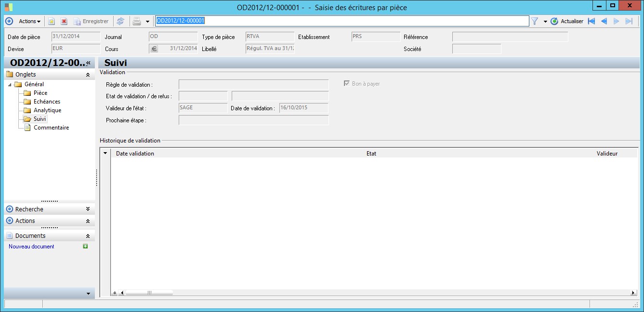Image resolution: width=644 pixels, height=312 pixels.
Task: Sort by the Valideur column header
Action: (x=607, y=154)
